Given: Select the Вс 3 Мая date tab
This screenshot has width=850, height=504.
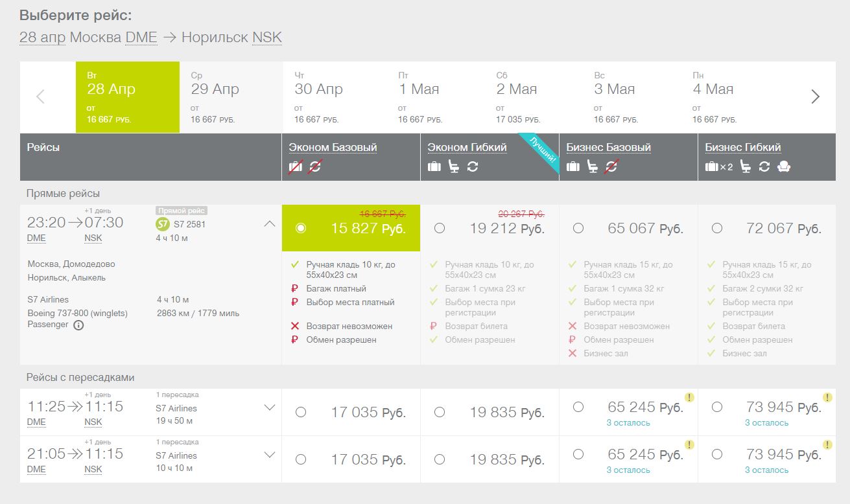Looking at the screenshot, I should [633, 97].
